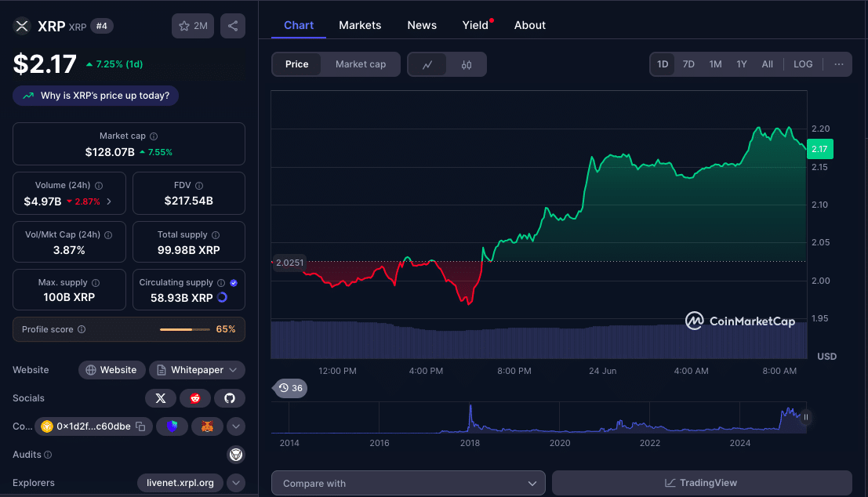Open TradingView chart button

click(x=701, y=483)
